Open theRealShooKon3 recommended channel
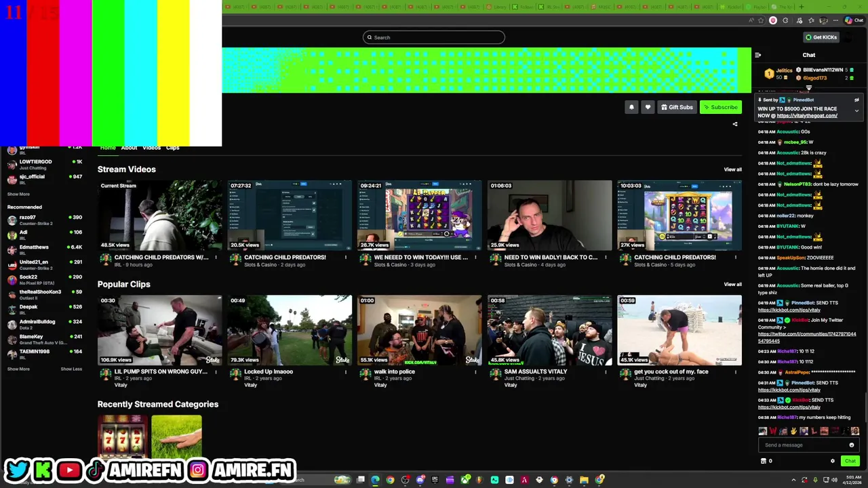 point(44,294)
